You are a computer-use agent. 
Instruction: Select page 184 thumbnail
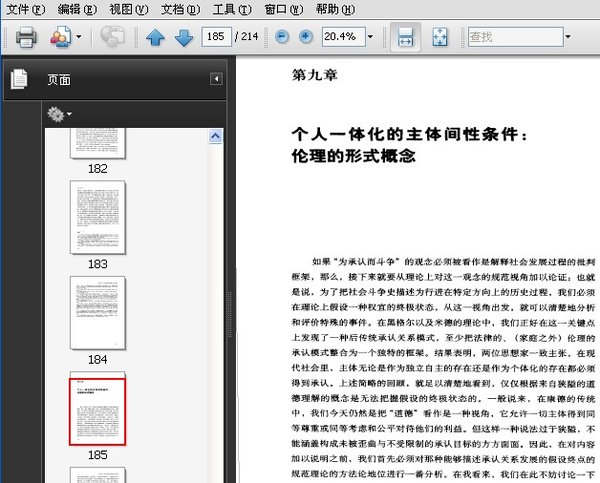pyautogui.click(x=97, y=312)
